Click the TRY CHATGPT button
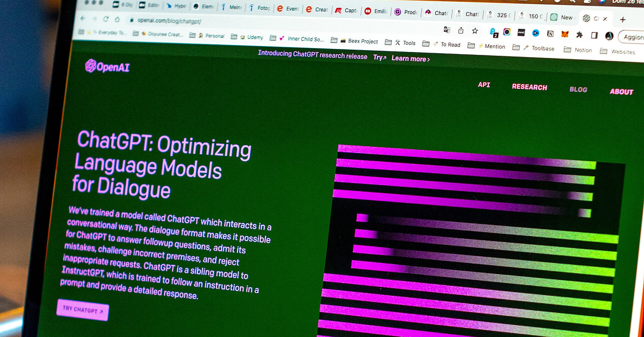Viewport: 644px width, 337px height. (x=83, y=310)
